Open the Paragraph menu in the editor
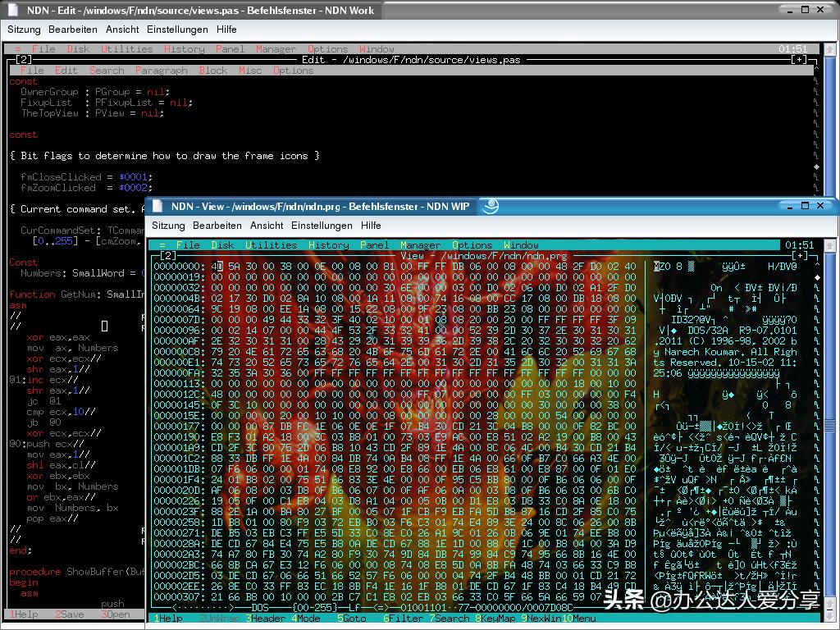The width and height of the screenshot is (840, 630). [x=162, y=71]
